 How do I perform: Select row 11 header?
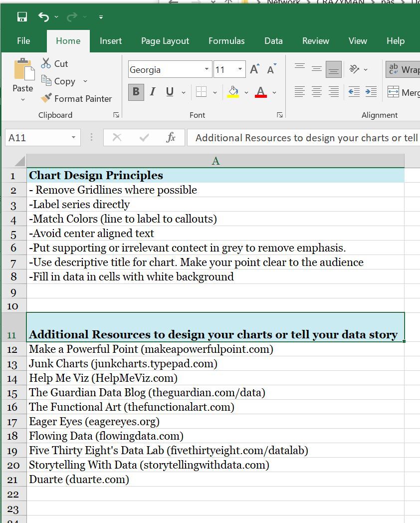pyautogui.click(x=13, y=327)
